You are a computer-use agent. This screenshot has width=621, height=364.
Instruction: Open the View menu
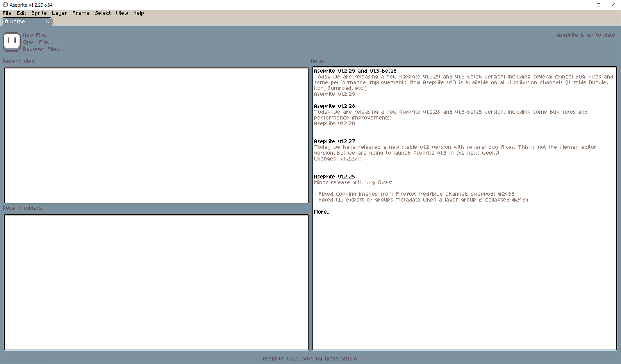tap(122, 13)
